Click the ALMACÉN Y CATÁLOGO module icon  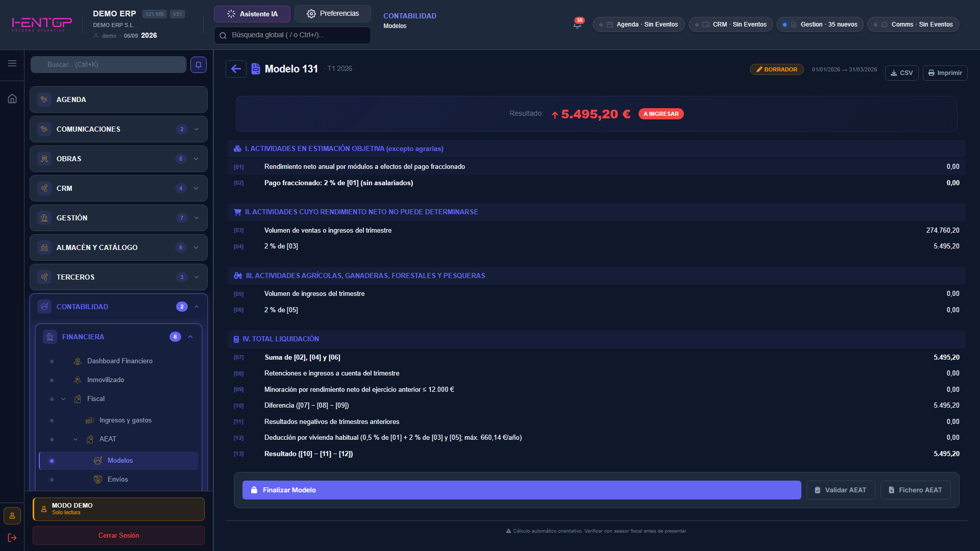point(44,247)
